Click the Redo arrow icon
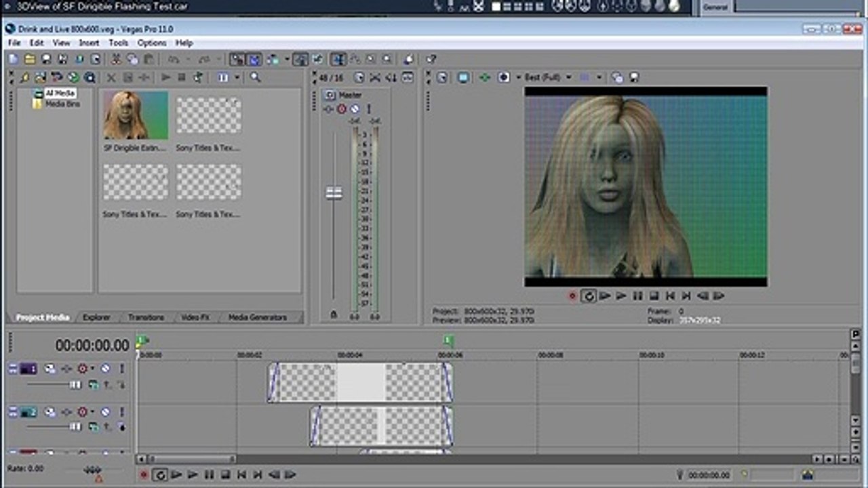Screen dimensions: 868x488 (x=203, y=59)
